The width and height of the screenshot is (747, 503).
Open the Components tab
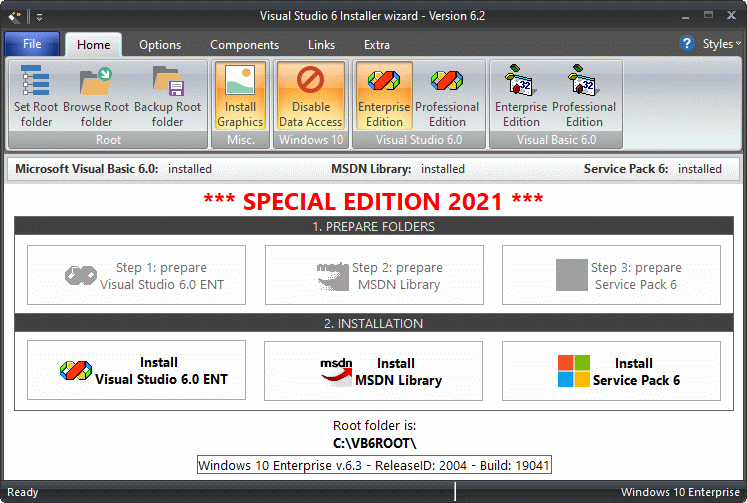244,45
